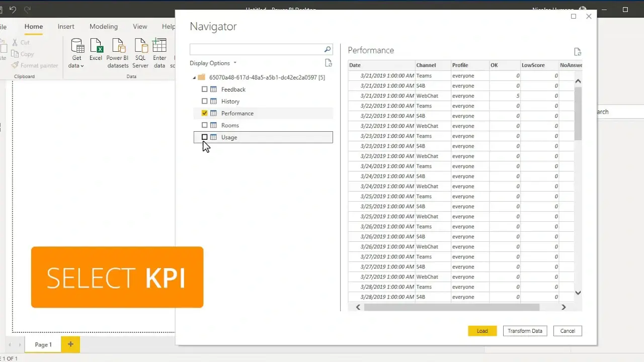Check the Rooms table checkbox
Screen dimensions: 644x362
(204, 125)
